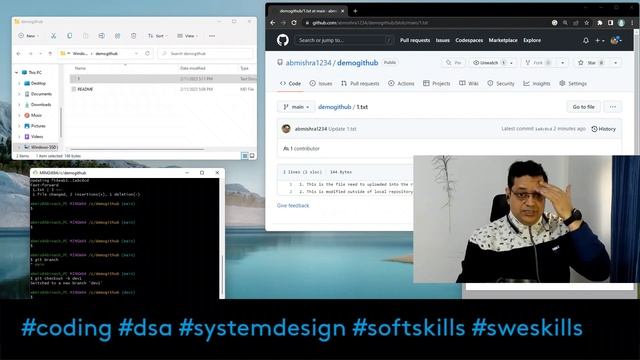Click the Cut icon in File Explorer

click(53, 36)
